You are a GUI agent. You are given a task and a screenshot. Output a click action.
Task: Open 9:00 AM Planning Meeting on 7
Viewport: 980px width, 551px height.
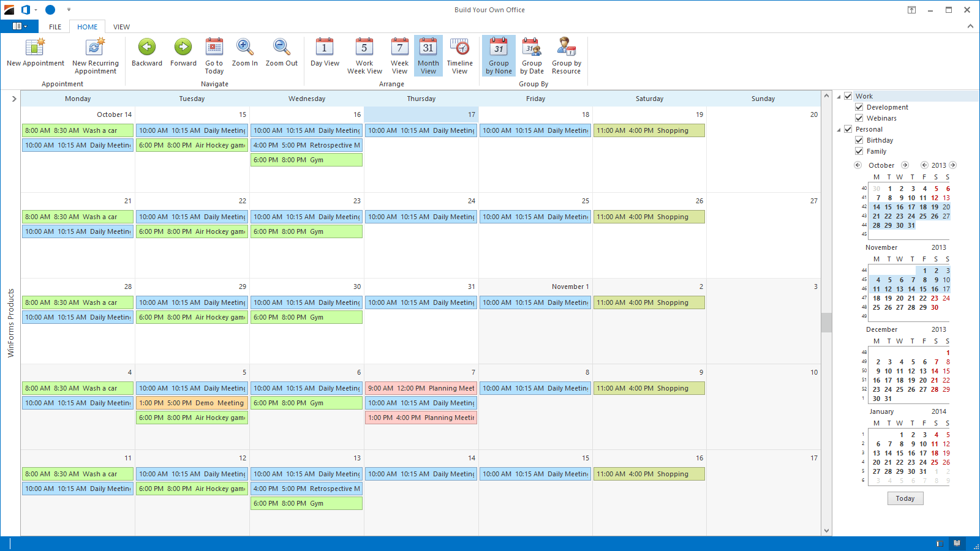coord(421,388)
